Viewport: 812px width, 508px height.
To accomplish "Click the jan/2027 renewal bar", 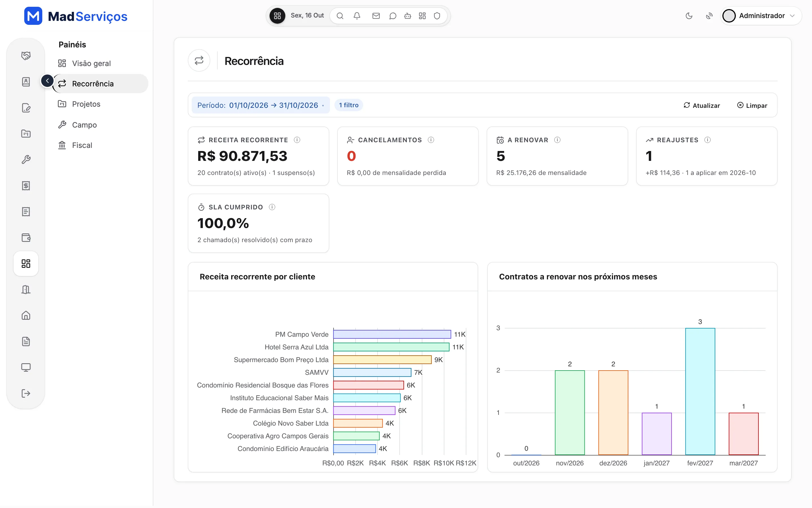I will point(657,434).
